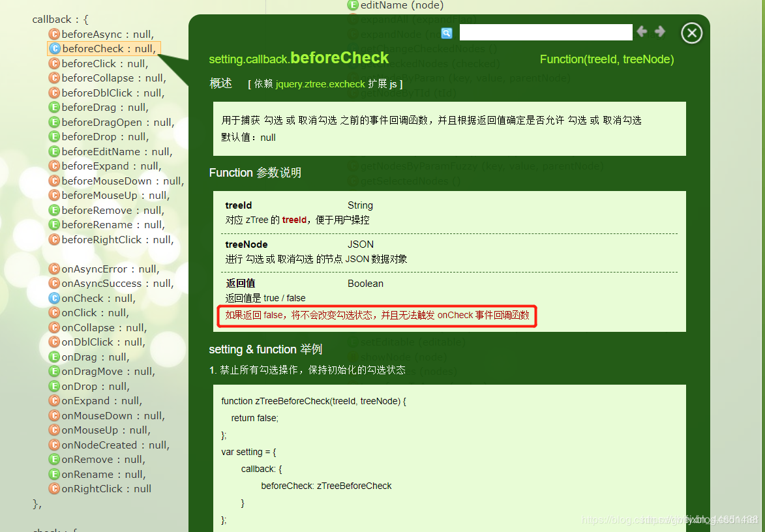Image resolution: width=765 pixels, height=532 pixels.
Task: Open beforeExpand callback entry
Action: pos(106,166)
